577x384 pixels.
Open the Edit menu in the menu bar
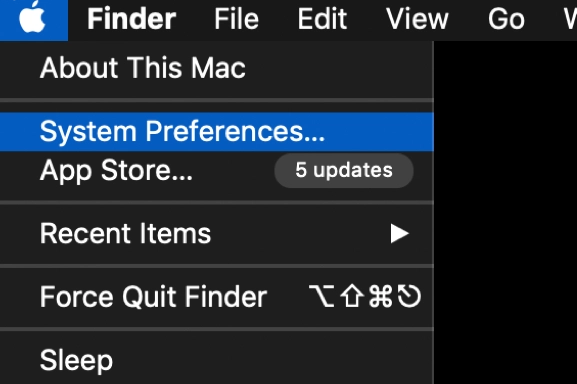[x=322, y=19]
